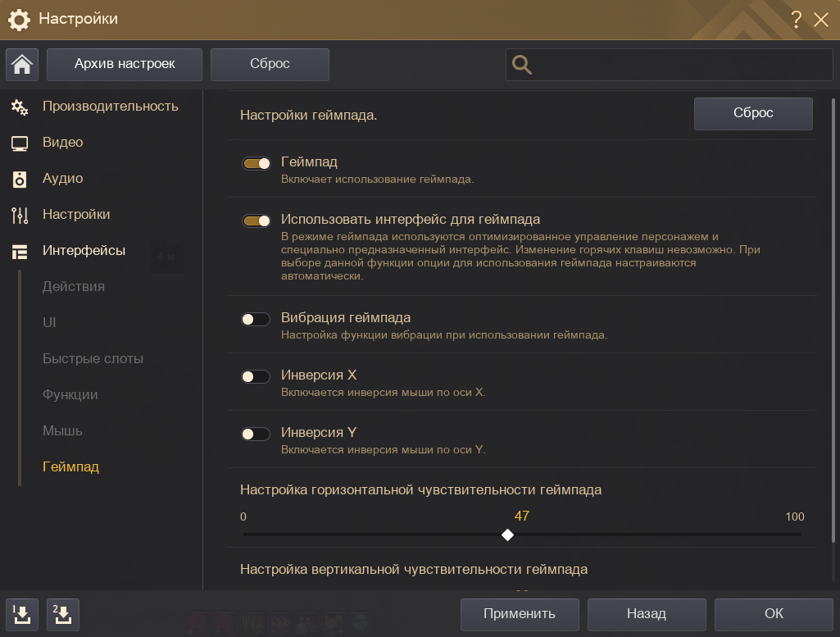This screenshot has height=637, width=840.
Task: Click the home icon button
Action: pos(22,65)
